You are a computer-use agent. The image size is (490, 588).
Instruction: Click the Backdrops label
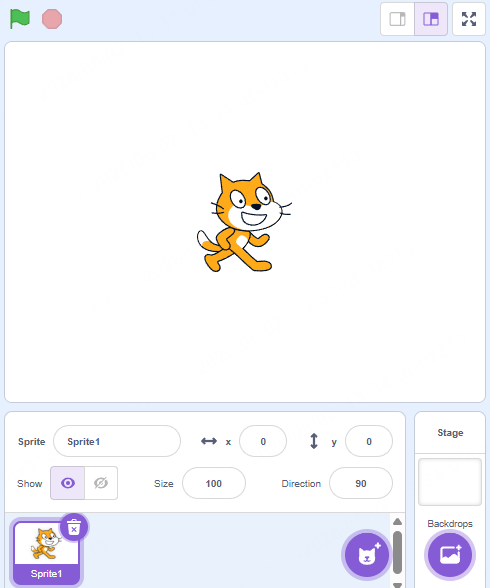[450, 524]
